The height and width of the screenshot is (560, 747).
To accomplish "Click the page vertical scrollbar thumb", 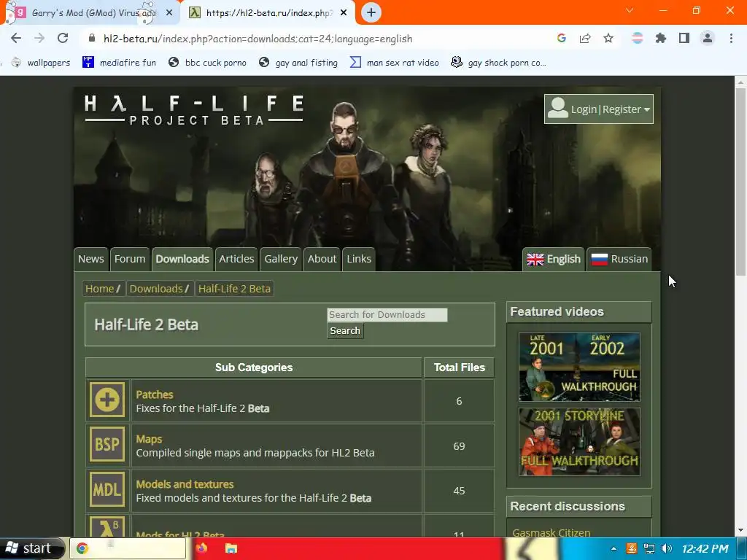I will (740, 181).
